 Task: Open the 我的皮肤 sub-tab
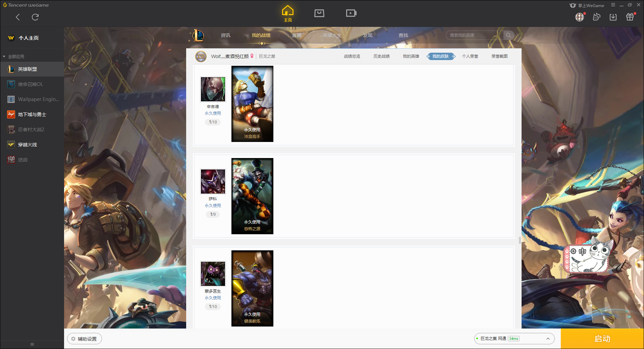click(x=441, y=56)
